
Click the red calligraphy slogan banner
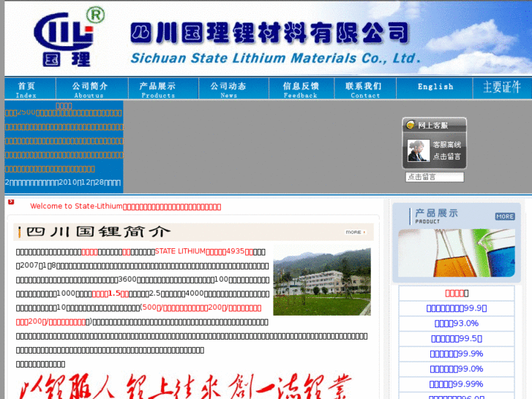coord(185,387)
